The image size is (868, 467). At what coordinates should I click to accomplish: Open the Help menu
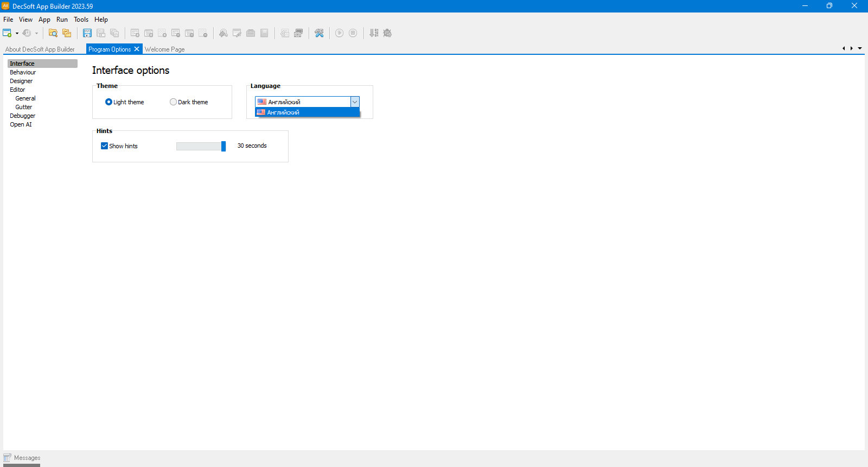tap(101, 20)
